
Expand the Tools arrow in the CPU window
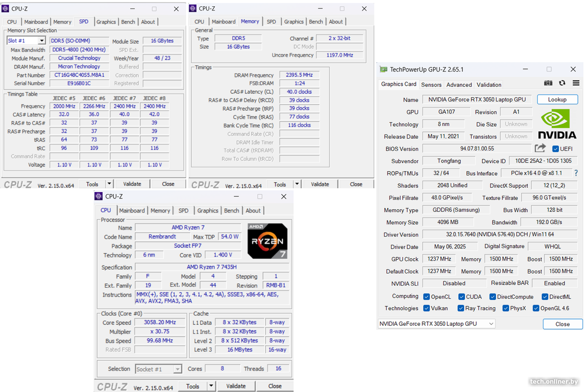(x=212, y=386)
